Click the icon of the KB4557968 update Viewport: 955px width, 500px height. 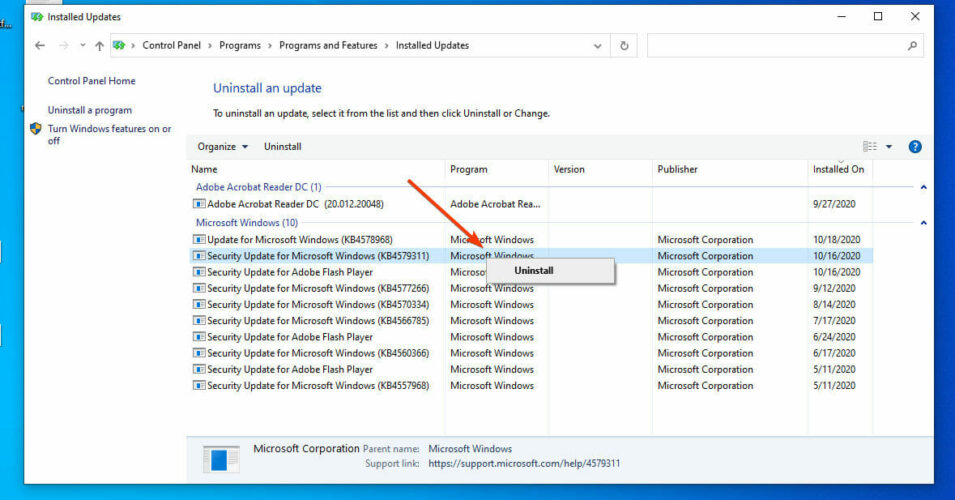point(199,386)
